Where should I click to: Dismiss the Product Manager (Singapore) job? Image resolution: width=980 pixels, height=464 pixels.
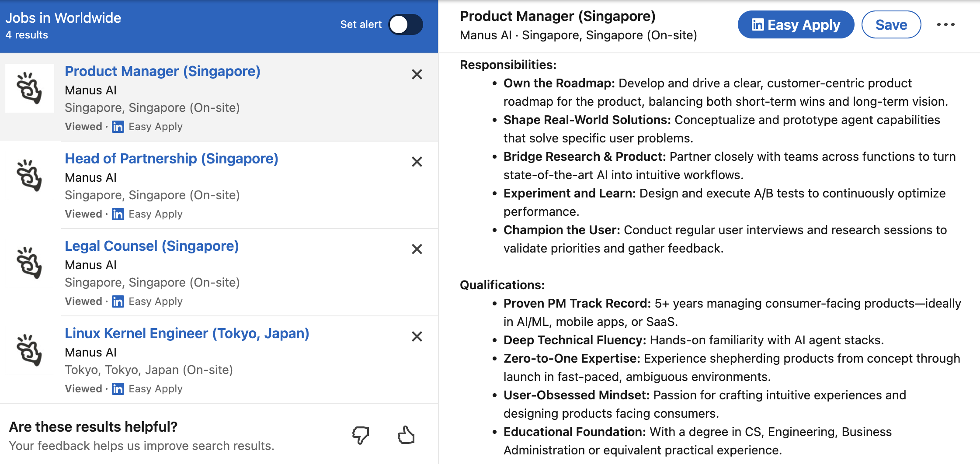point(417,74)
